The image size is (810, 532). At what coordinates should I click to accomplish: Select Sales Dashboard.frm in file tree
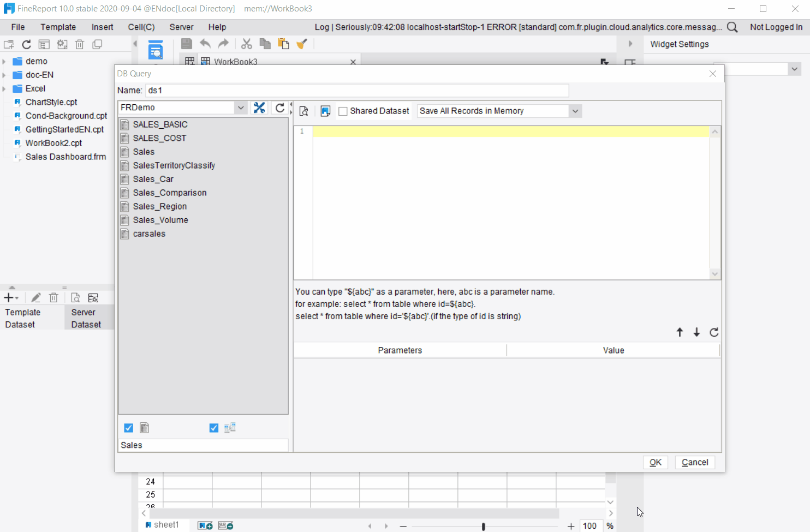click(66, 157)
